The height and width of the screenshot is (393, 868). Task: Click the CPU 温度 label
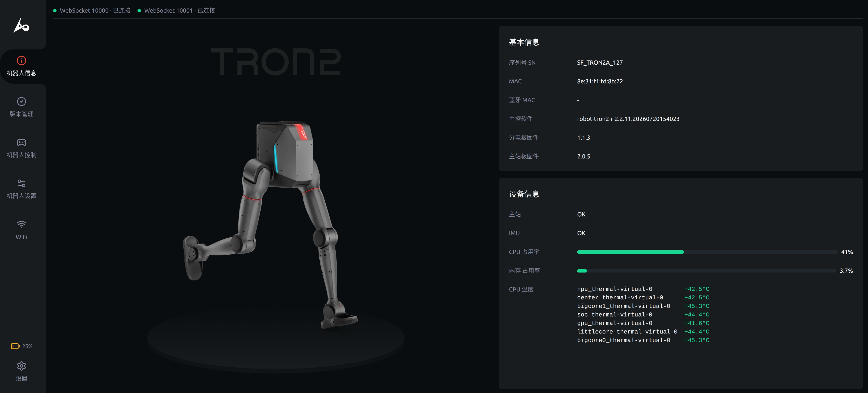coord(521,290)
